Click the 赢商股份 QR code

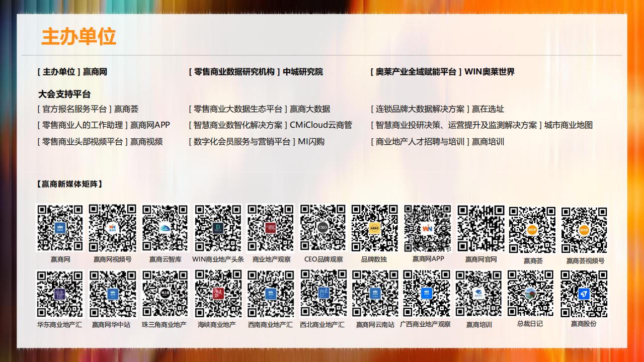584,294
